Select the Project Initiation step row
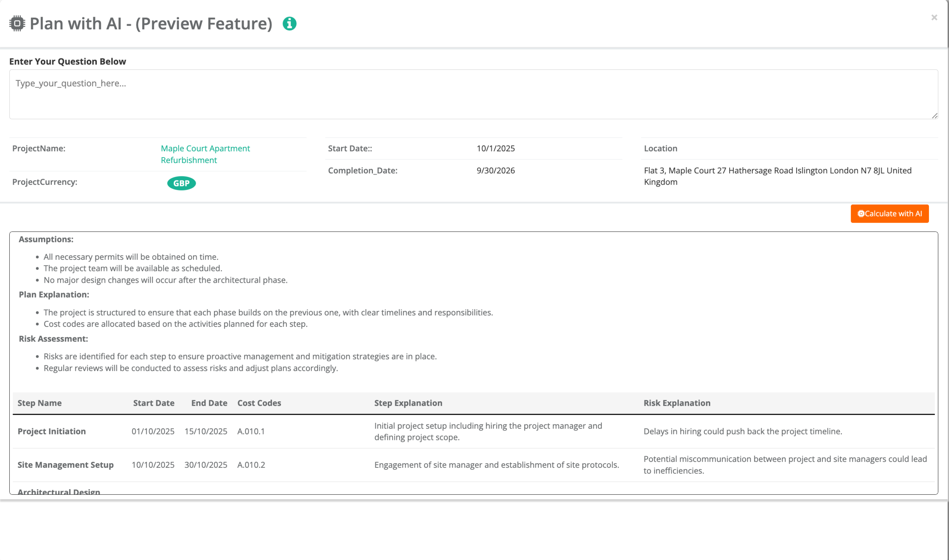Image resolution: width=949 pixels, height=560 pixels. tap(52, 431)
